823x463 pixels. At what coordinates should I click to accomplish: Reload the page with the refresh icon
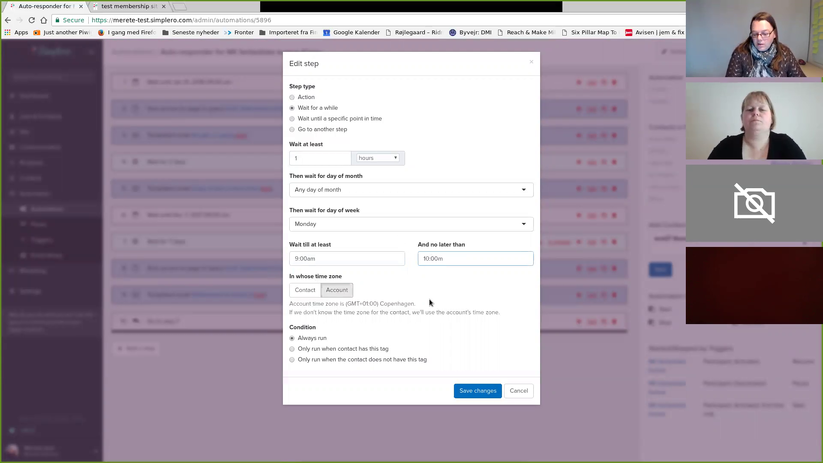pos(31,20)
